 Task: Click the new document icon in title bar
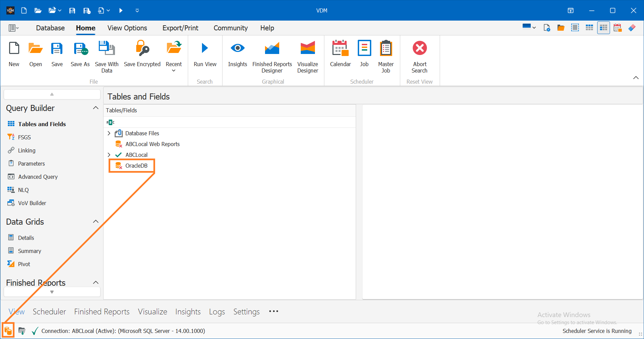pos(24,10)
